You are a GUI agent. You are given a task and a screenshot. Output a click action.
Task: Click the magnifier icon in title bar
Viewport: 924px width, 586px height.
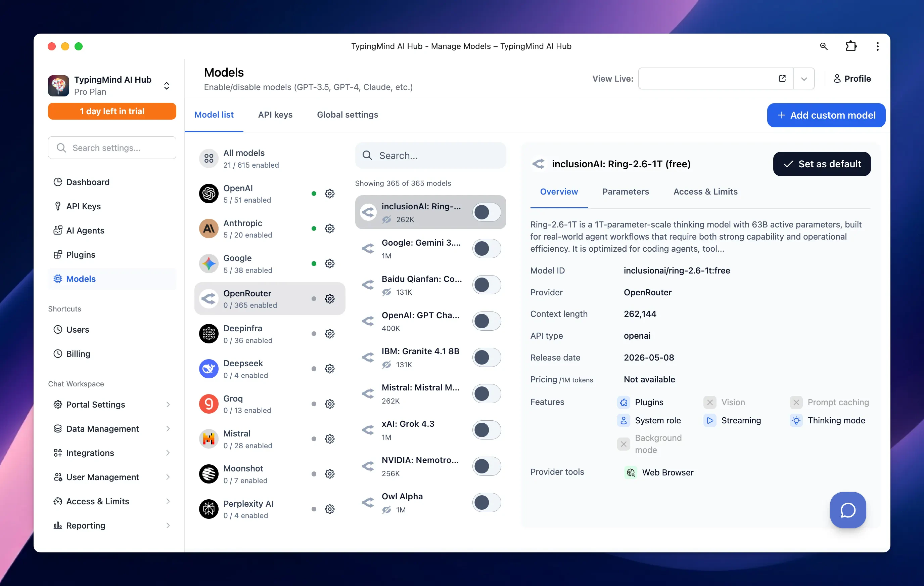[824, 46]
